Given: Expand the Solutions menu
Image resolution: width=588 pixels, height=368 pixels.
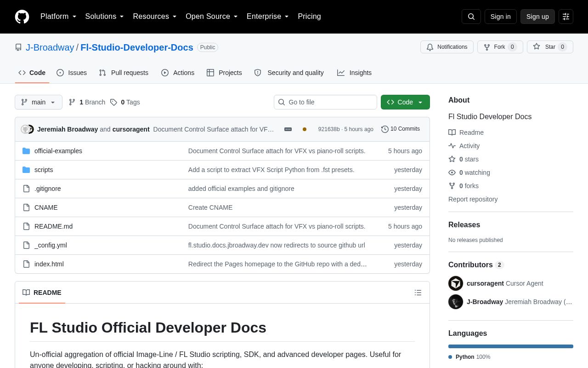Looking at the screenshot, I should point(105,17).
